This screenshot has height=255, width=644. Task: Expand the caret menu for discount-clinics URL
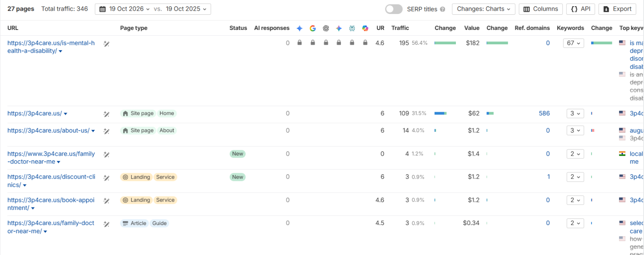point(25,186)
